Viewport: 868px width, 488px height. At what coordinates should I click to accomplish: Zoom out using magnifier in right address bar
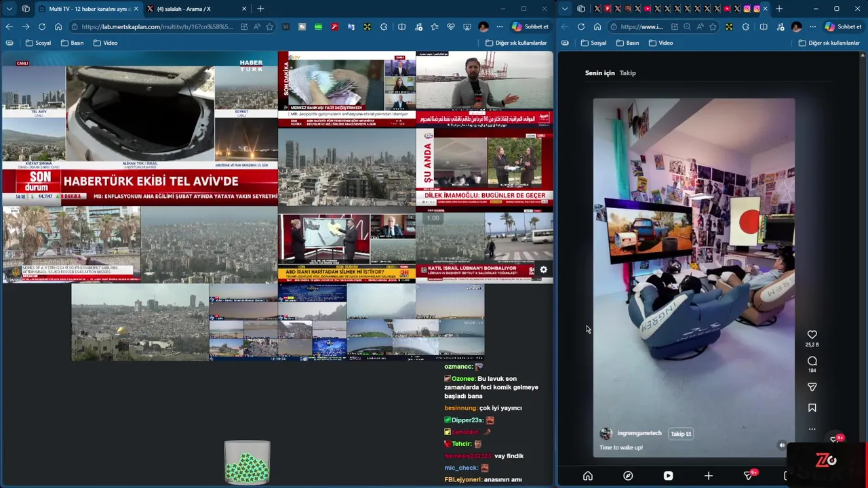click(687, 26)
